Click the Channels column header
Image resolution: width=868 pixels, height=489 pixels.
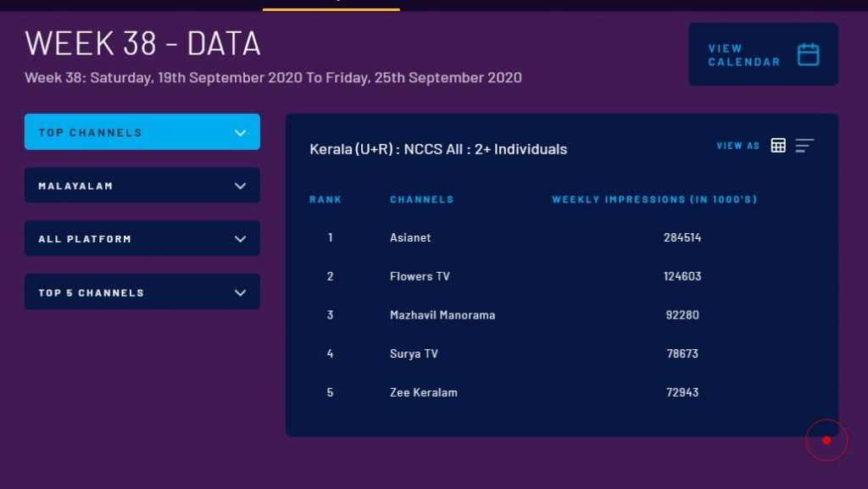coord(421,200)
